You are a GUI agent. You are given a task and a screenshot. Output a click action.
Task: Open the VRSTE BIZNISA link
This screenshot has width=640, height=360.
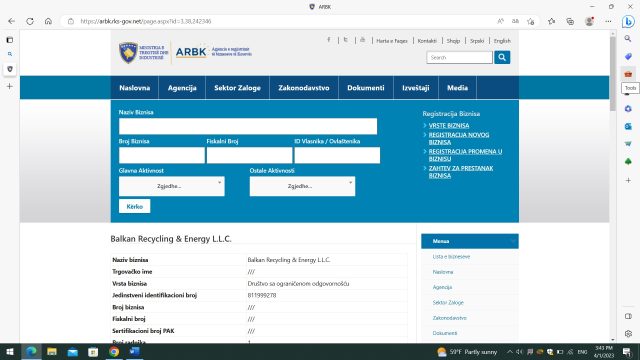[x=449, y=126]
